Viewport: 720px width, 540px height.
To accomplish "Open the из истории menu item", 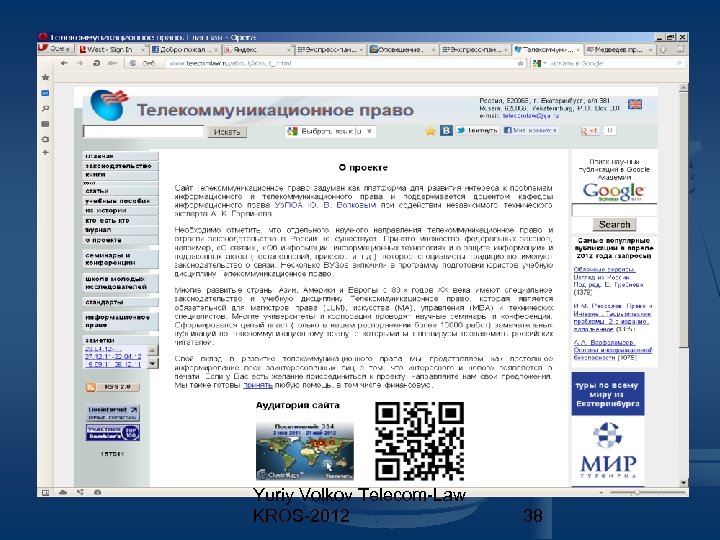I will point(120,210).
